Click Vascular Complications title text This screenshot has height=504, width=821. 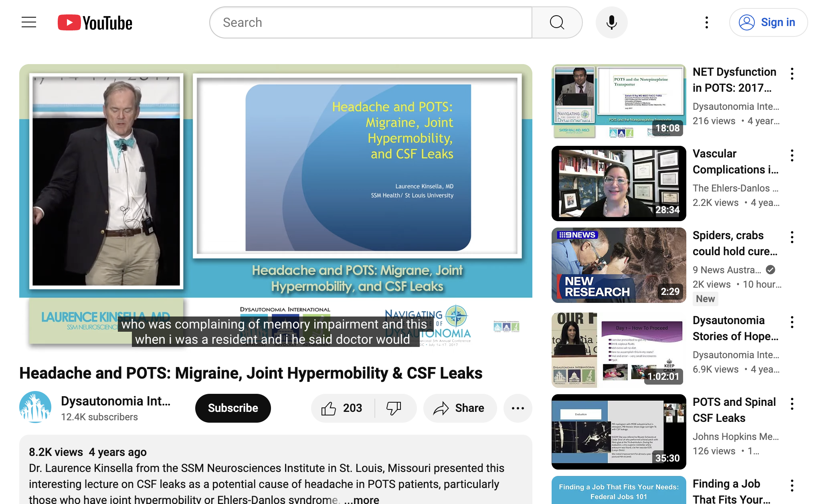[x=736, y=161]
